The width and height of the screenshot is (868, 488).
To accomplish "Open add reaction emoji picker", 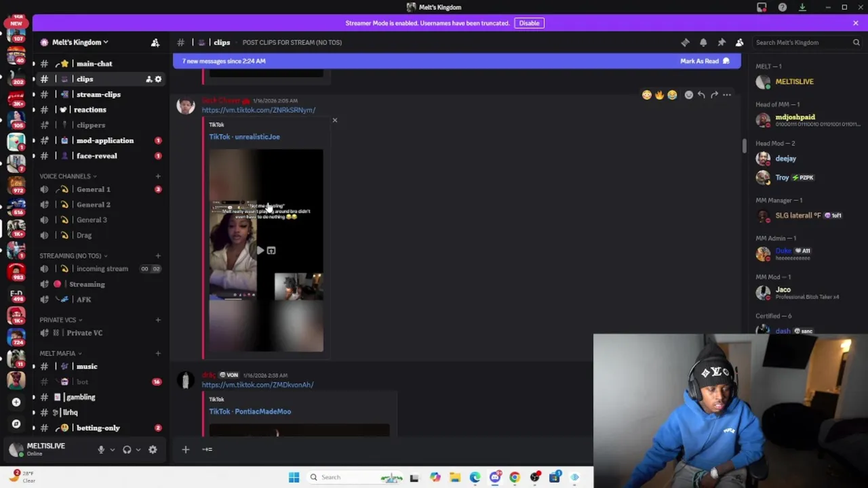I will point(688,95).
